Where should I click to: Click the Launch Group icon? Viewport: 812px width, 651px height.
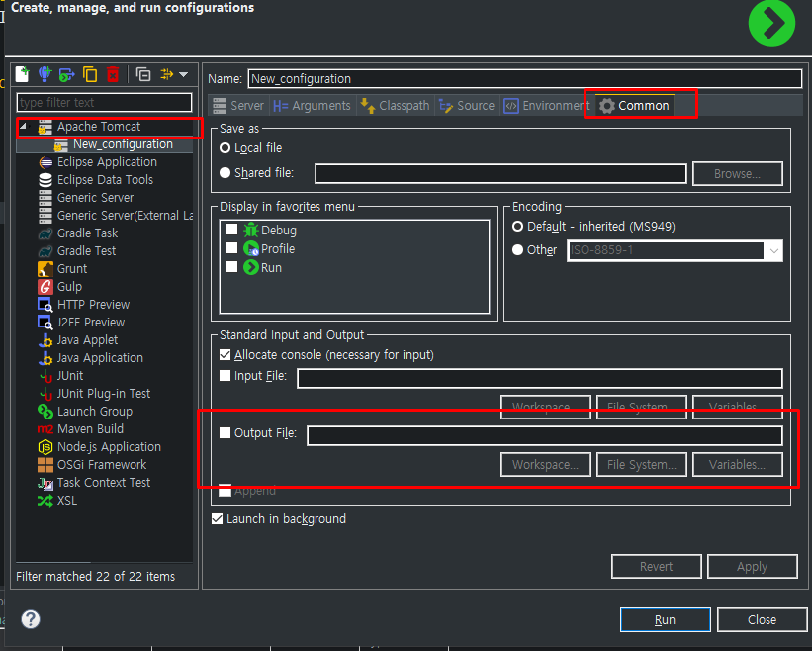click(x=45, y=412)
